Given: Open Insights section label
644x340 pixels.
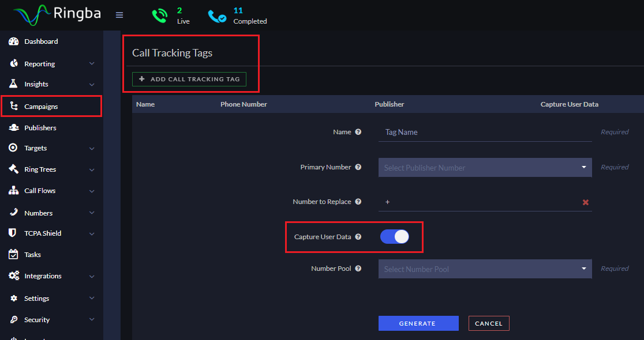Looking at the screenshot, I should tap(36, 84).
